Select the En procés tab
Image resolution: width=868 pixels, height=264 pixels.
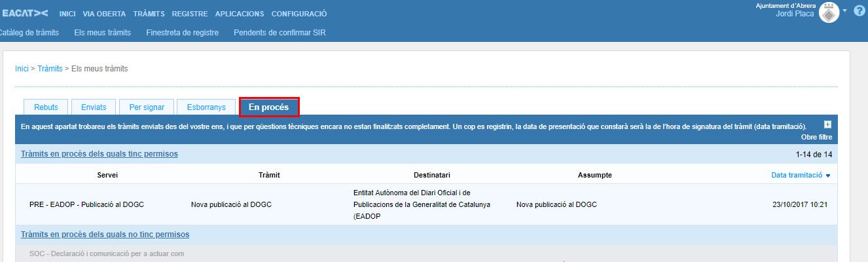(x=269, y=107)
